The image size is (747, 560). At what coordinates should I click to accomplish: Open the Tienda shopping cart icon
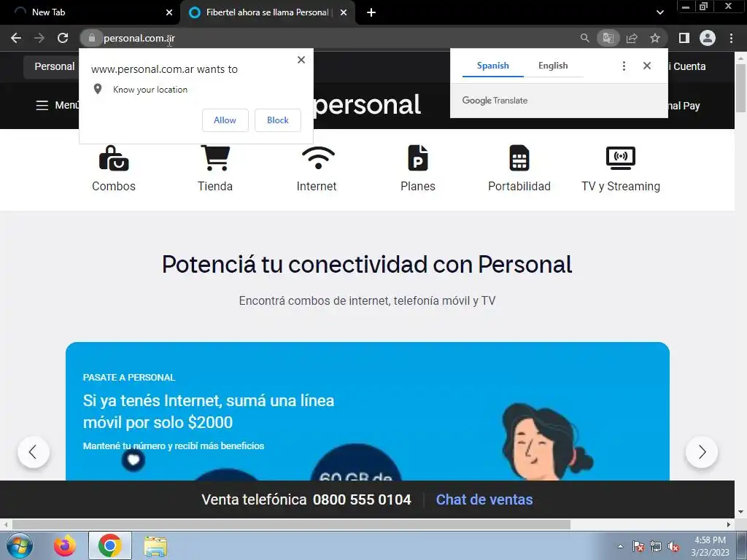(x=215, y=158)
